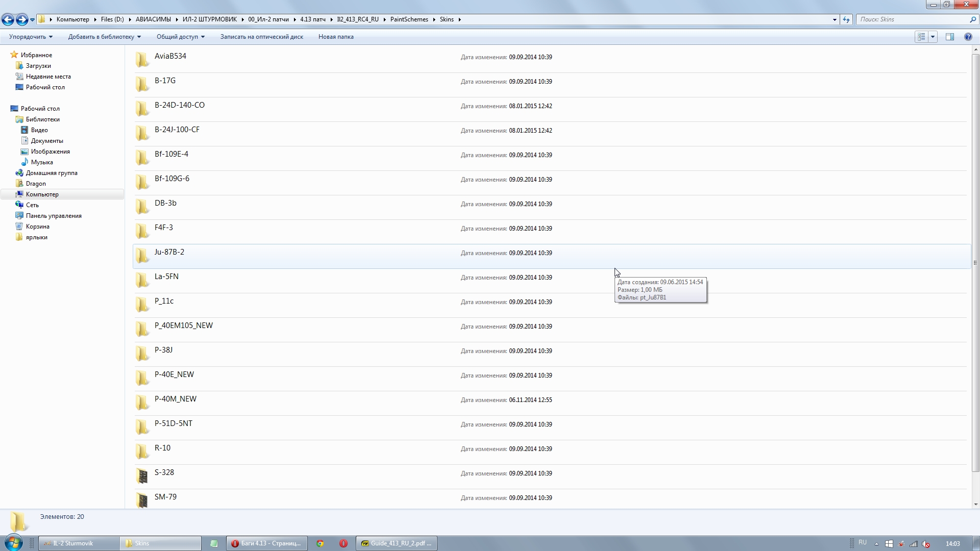Viewport: 980px width, 551px height.
Task: Click the refresh button beside address bar
Action: (846, 19)
